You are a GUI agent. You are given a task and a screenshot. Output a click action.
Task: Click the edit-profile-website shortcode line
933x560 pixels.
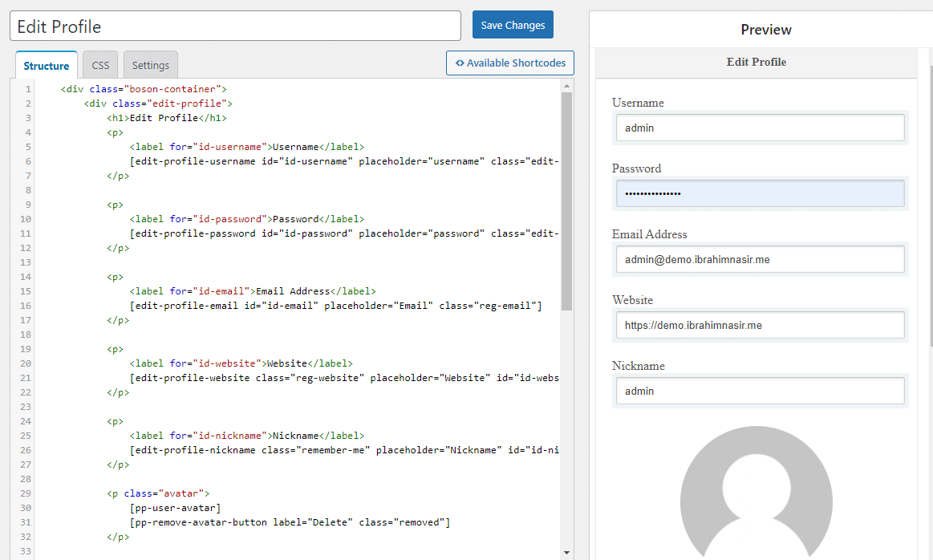point(344,378)
